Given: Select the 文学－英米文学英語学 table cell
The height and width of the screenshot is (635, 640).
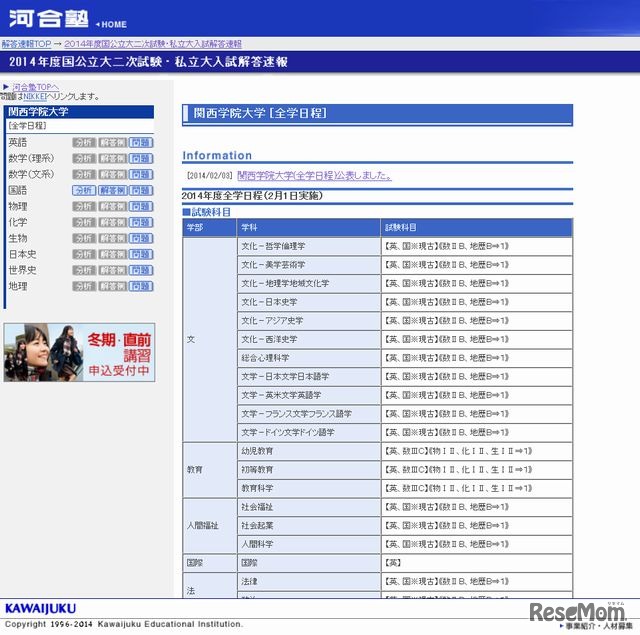Looking at the screenshot, I should 309,395.
